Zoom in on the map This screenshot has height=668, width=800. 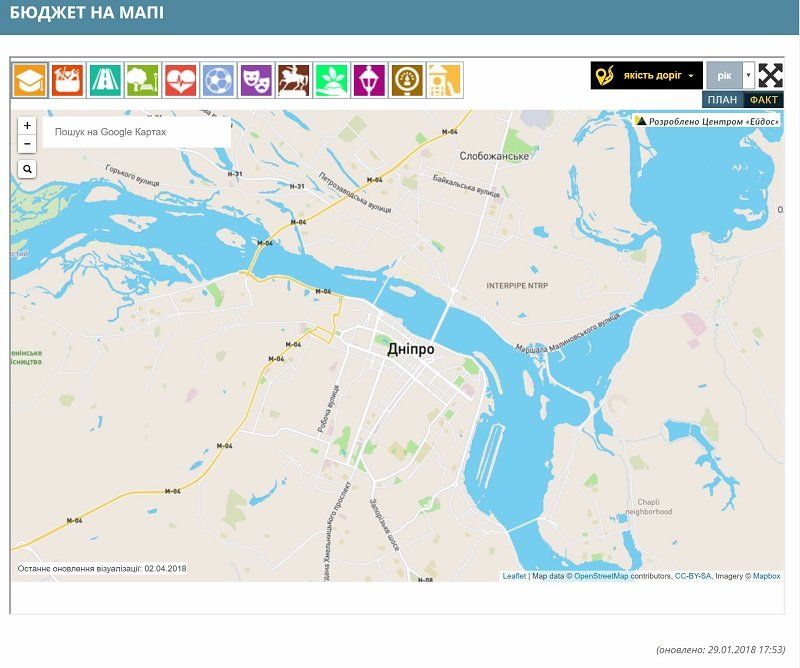click(27, 126)
